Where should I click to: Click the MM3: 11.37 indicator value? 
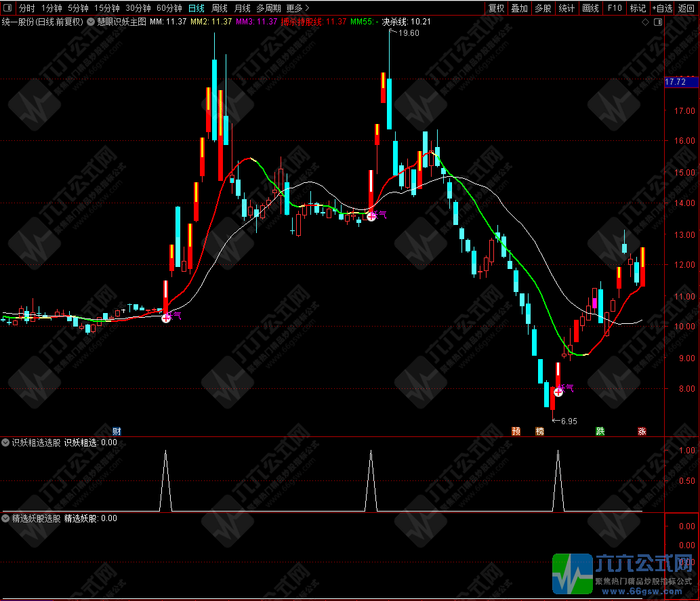pyautogui.click(x=257, y=22)
